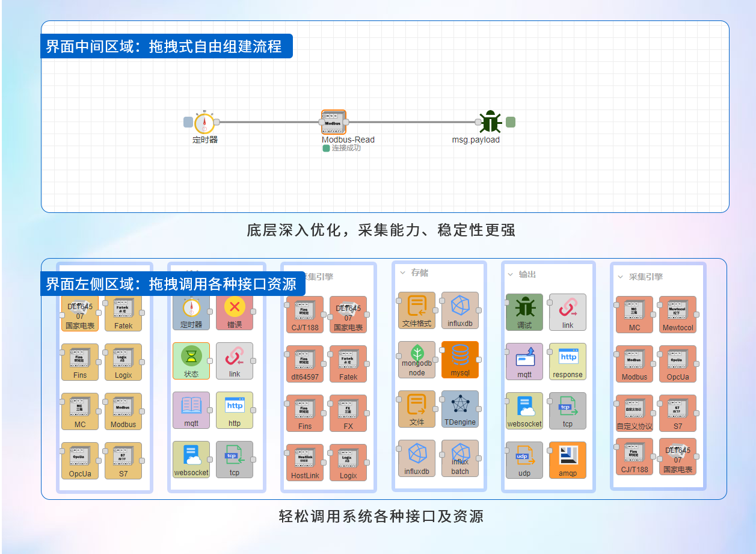Pick the udp output node
This screenshot has width=756, height=554.
pyautogui.click(x=524, y=460)
